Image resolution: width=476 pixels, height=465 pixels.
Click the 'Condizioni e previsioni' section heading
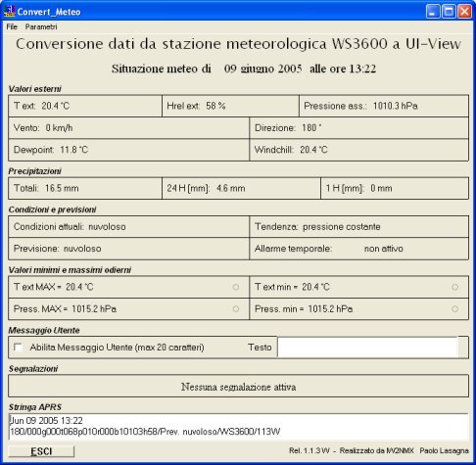[52, 209]
